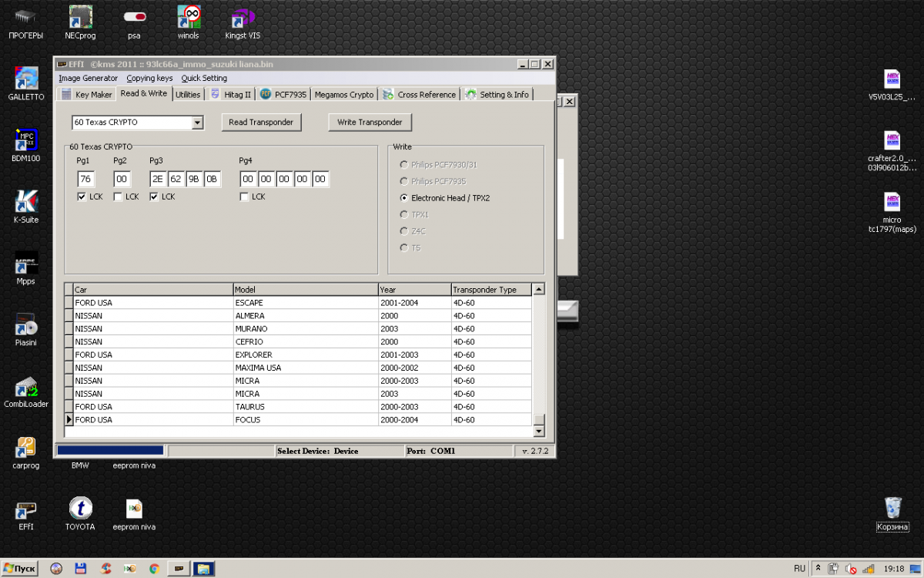Click the Write Transponder button

[x=370, y=123]
